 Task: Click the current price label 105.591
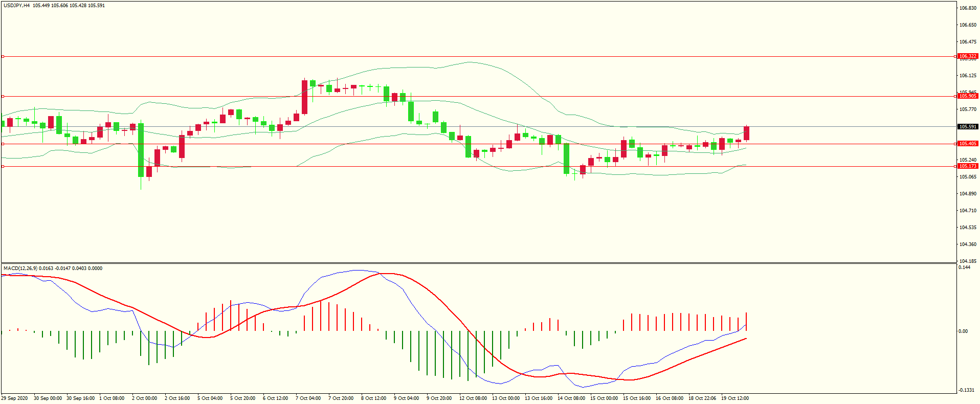click(967, 127)
